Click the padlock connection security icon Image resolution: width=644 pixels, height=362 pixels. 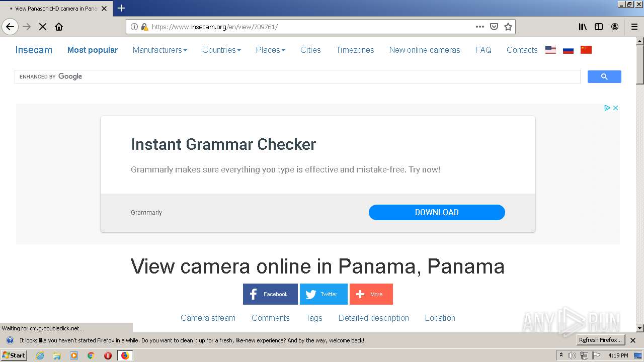tap(144, 27)
